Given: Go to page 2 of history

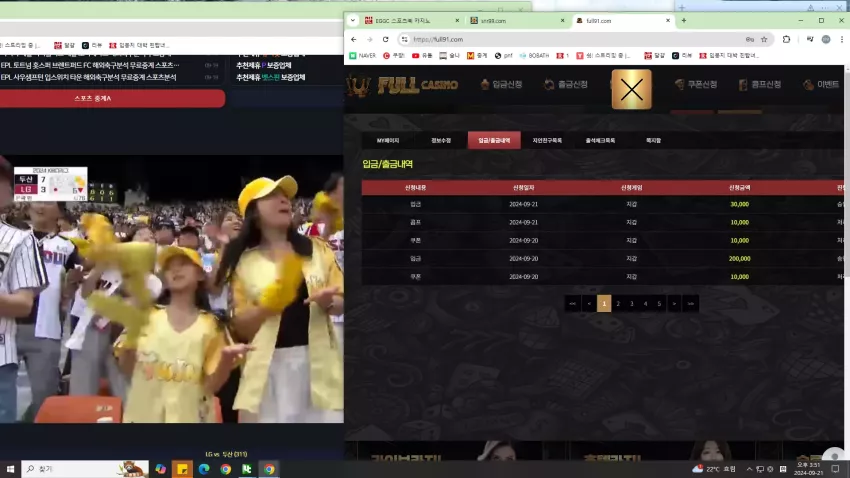Looking at the screenshot, I should (618, 303).
